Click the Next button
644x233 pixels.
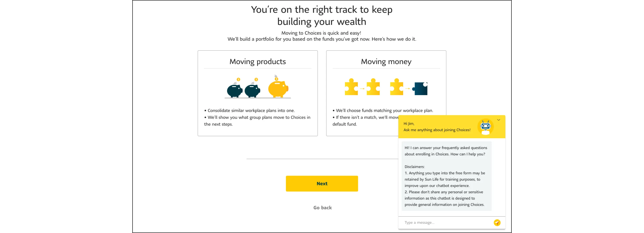point(322,183)
